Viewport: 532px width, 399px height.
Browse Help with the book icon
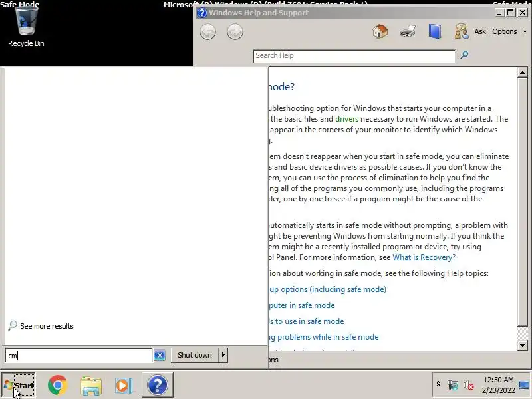(x=435, y=31)
